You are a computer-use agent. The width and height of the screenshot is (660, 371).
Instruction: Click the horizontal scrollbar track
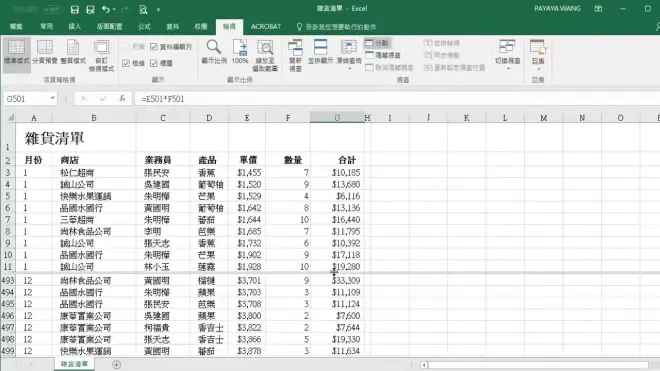tap(539, 365)
